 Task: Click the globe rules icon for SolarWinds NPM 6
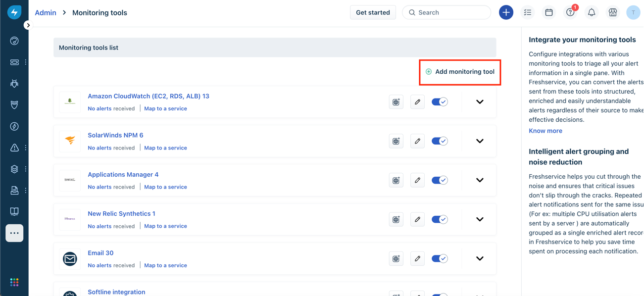[396, 141]
